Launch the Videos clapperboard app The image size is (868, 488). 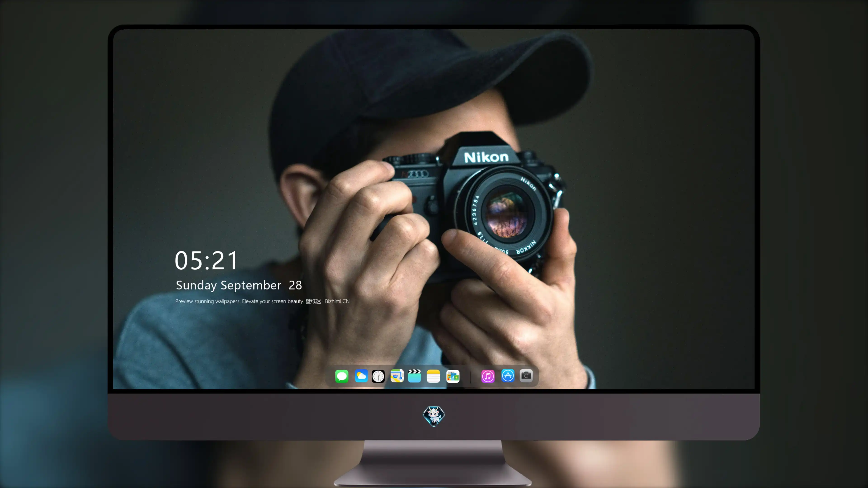pos(415,376)
